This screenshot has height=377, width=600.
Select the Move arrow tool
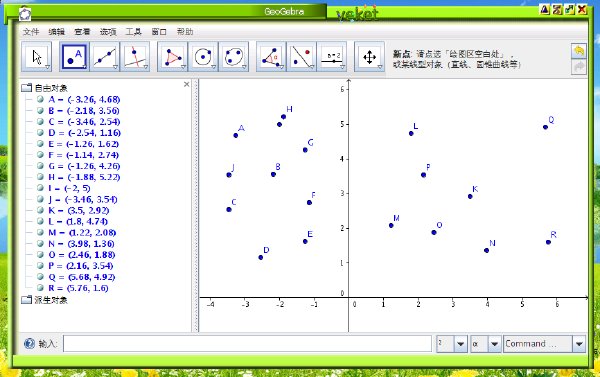point(36,57)
